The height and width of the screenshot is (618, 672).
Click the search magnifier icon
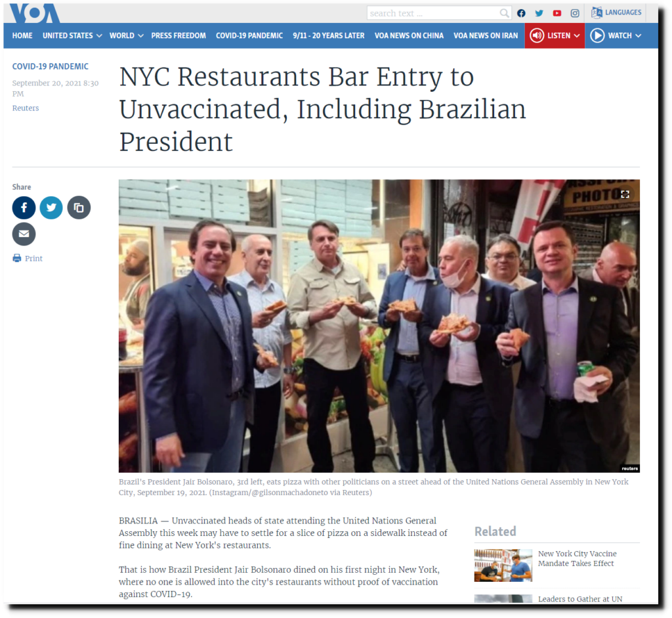pyautogui.click(x=505, y=13)
